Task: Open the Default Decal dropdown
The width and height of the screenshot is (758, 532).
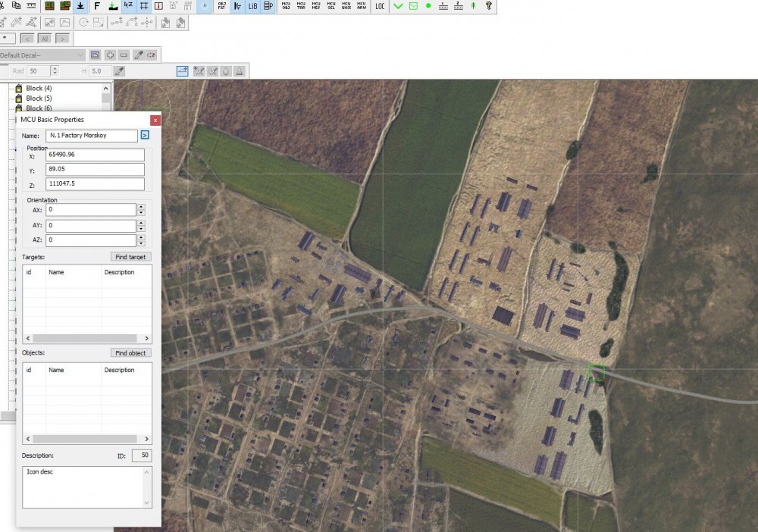Action: (x=80, y=55)
